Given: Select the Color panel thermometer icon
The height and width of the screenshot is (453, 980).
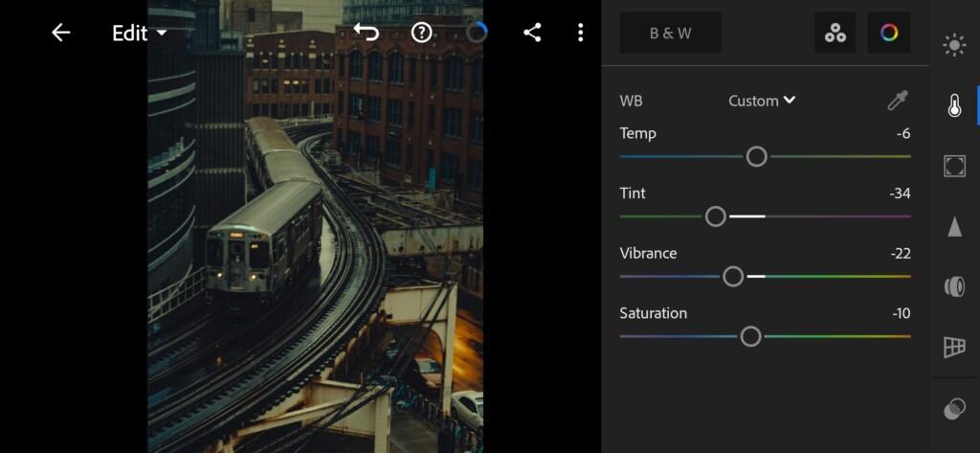Looking at the screenshot, I should pyautogui.click(x=954, y=105).
